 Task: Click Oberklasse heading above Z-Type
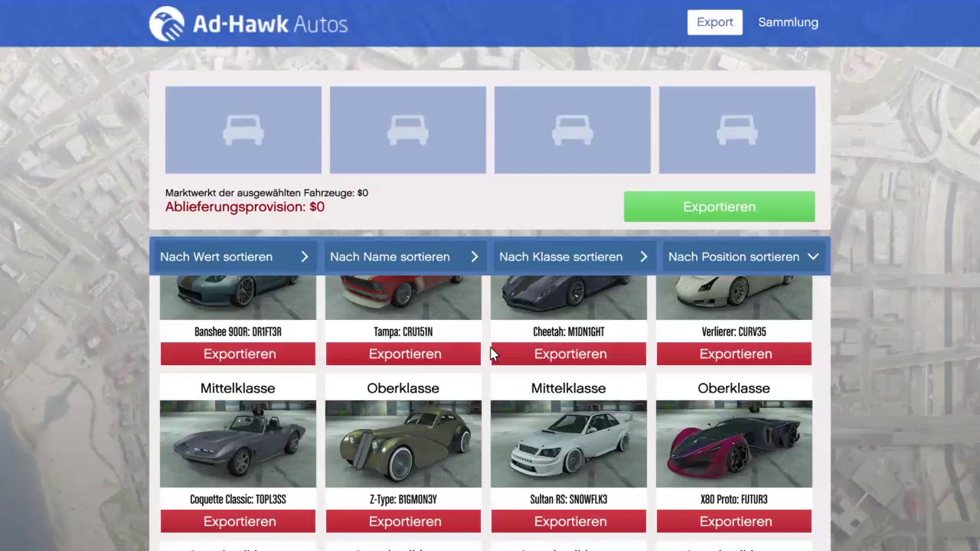coord(403,389)
